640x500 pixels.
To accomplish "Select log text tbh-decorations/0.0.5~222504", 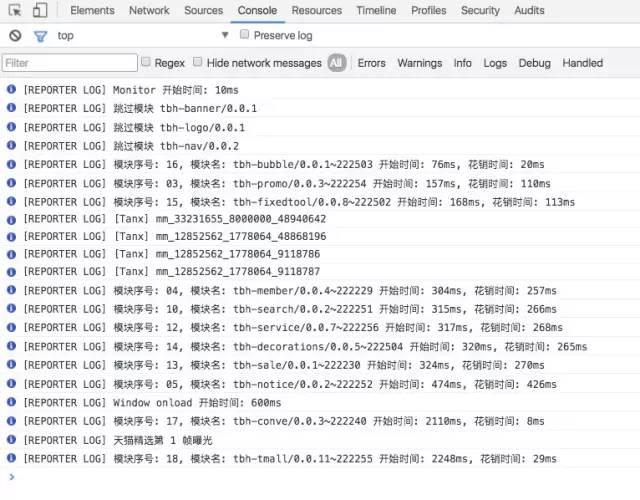I will (318, 347).
